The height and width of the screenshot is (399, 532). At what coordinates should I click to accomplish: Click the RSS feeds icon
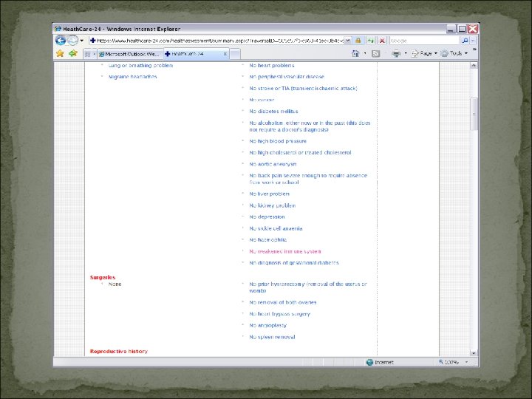375,53
